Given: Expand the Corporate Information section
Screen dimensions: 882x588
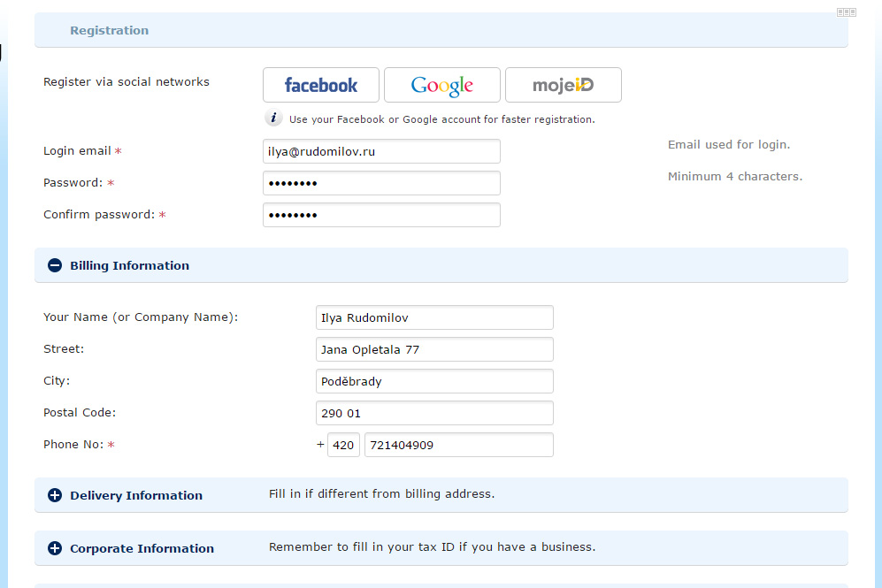Looking at the screenshot, I should pyautogui.click(x=55, y=548).
